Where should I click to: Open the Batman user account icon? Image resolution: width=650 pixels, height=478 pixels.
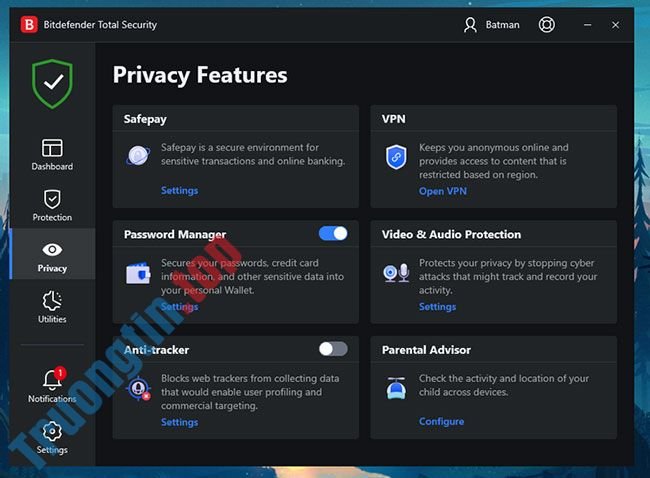point(470,25)
